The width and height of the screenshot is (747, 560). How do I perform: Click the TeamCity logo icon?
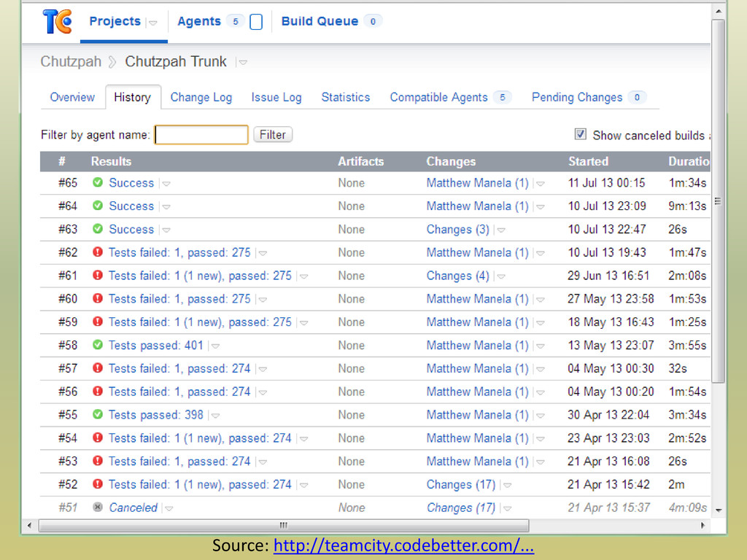57,21
